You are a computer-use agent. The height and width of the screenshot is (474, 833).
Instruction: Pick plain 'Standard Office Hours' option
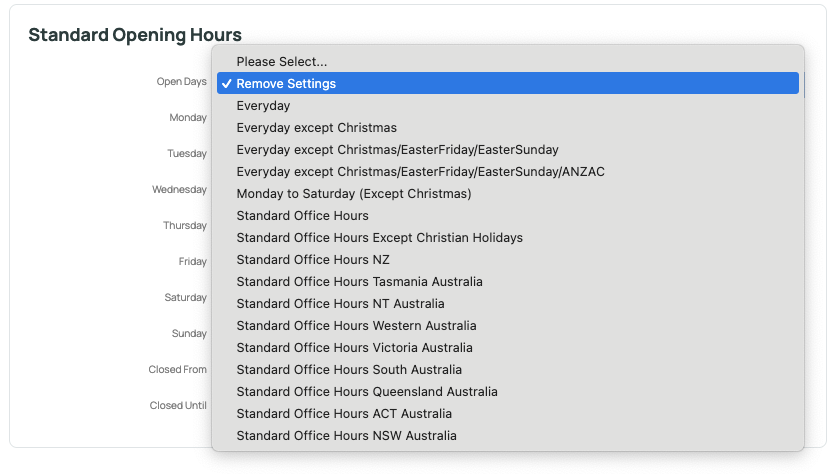pos(508,216)
